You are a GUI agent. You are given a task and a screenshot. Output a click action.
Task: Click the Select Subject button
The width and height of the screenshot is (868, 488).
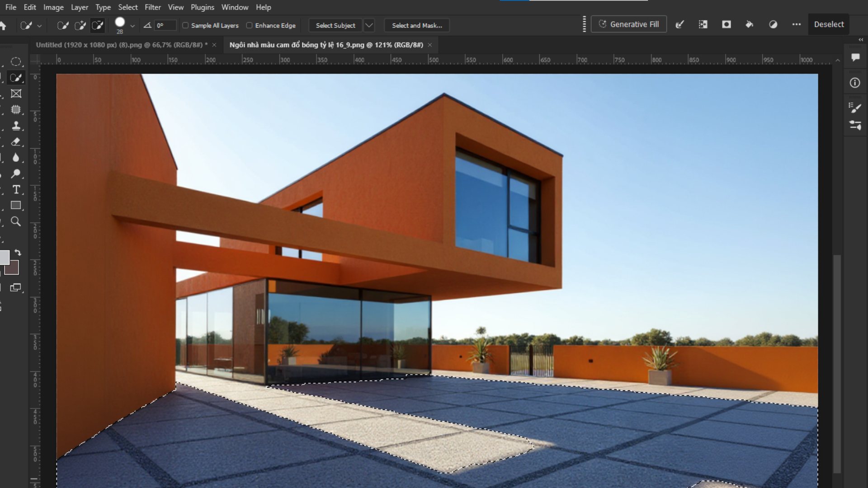[335, 25]
